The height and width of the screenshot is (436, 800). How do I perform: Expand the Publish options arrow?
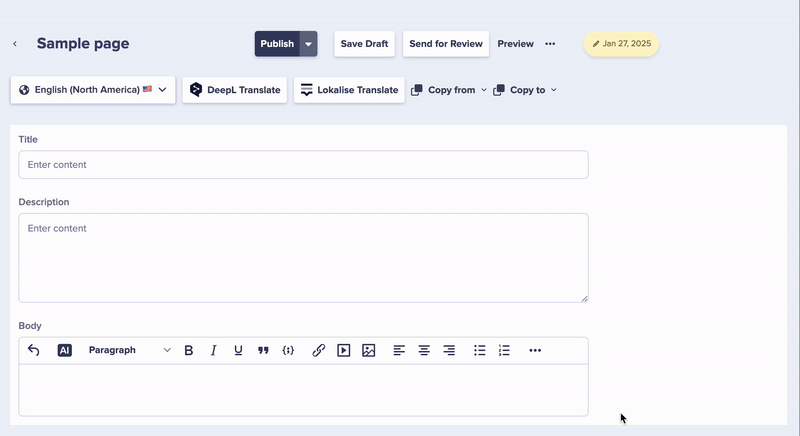[309, 44]
